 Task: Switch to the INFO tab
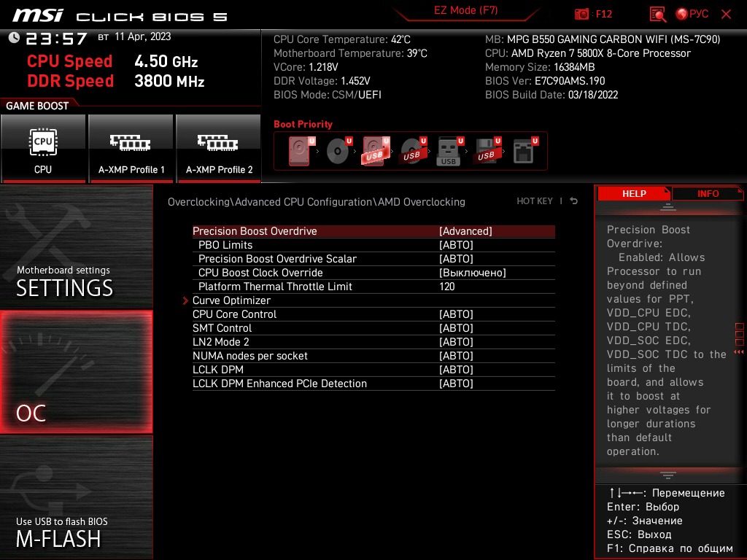coord(708,194)
